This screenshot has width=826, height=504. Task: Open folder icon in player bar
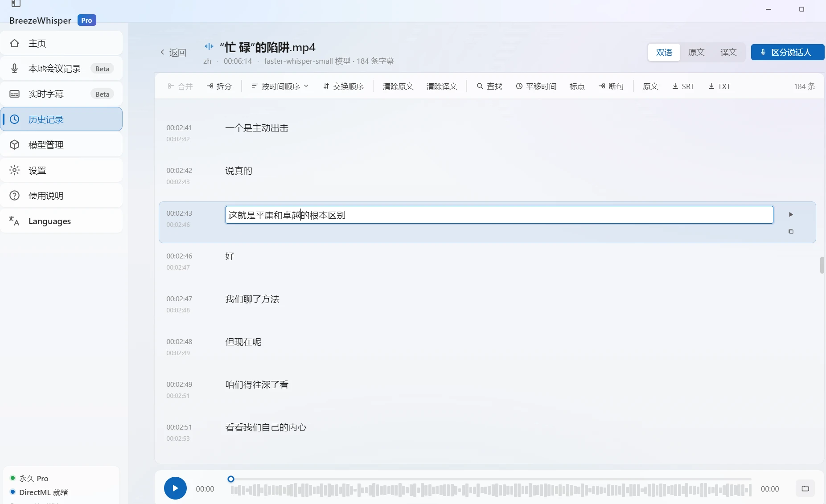click(x=805, y=488)
